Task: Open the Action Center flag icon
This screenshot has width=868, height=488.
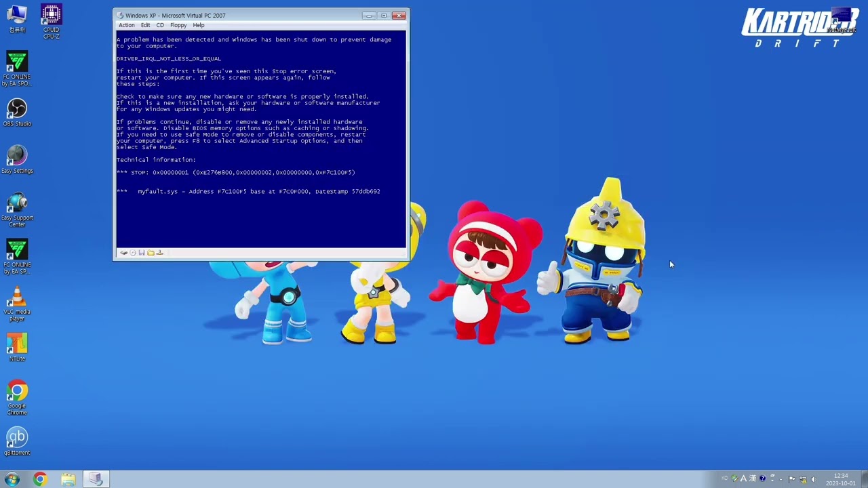Action: tap(791, 479)
